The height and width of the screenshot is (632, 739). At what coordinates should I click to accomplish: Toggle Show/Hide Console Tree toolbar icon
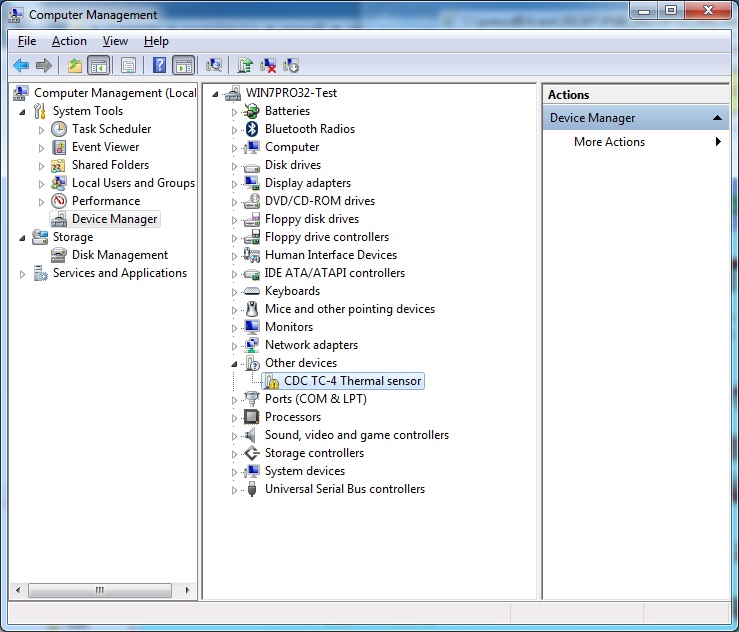tap(99, 66)
